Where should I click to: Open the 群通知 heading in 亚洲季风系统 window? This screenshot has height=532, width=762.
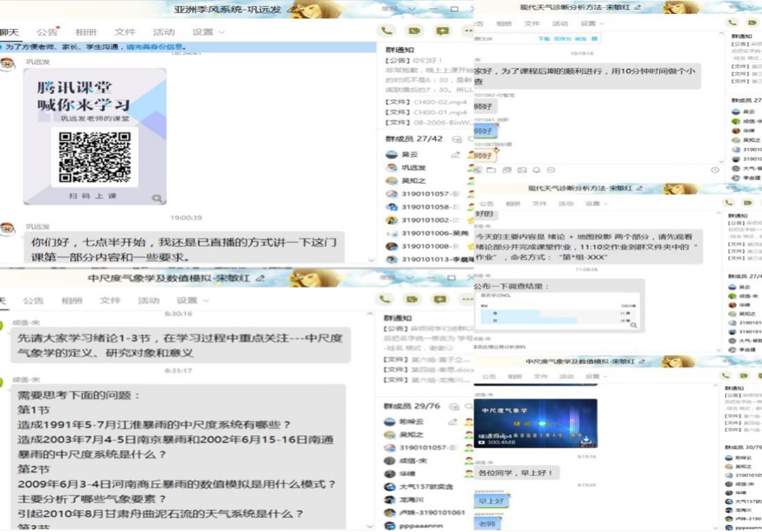pos(400,50)
